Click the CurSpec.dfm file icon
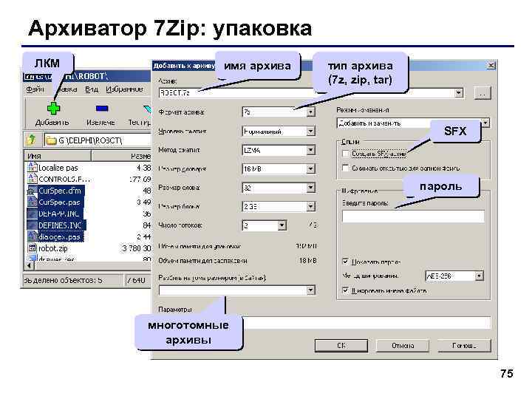Image resolution: width=532 pixels, height=399 pixels. click(x=32, y=191)
